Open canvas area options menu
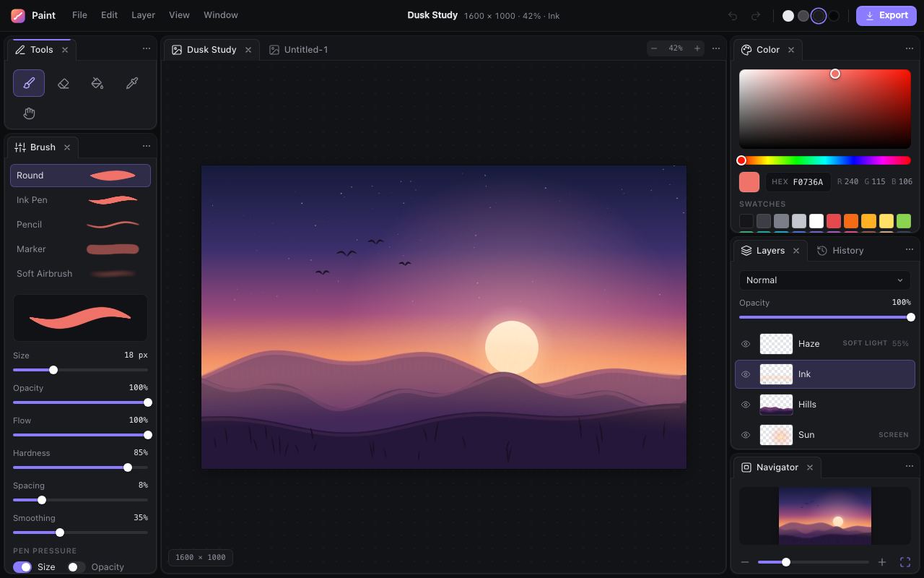 716,48
